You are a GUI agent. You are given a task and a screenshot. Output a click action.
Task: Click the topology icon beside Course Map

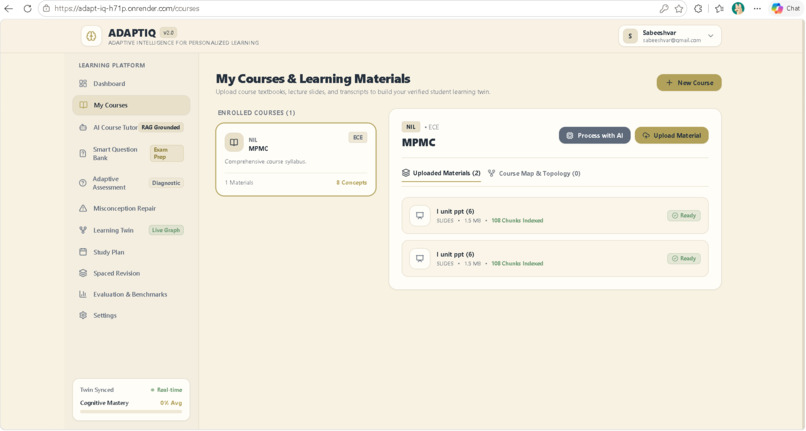[491, 173]
